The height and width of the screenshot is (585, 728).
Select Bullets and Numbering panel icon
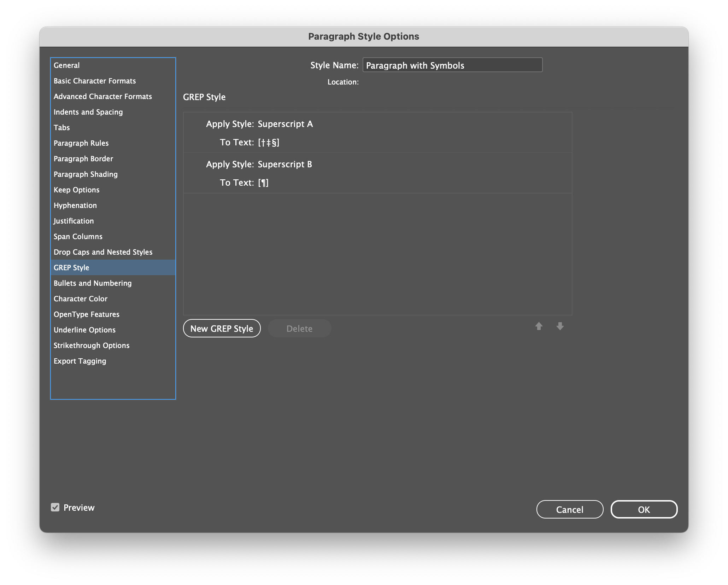(x=93, y=282)
